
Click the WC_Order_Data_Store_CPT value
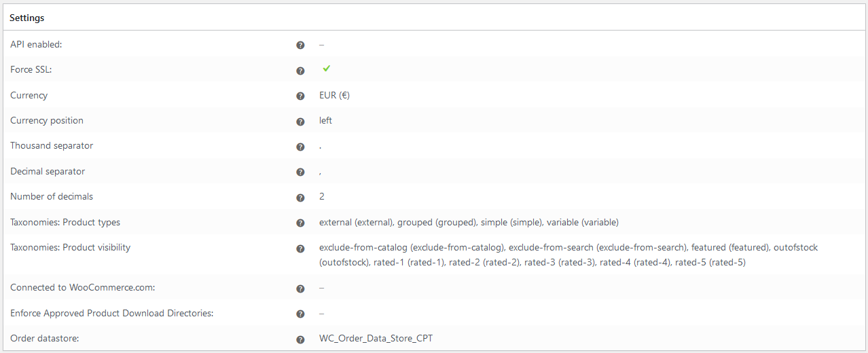coord(376,337)
